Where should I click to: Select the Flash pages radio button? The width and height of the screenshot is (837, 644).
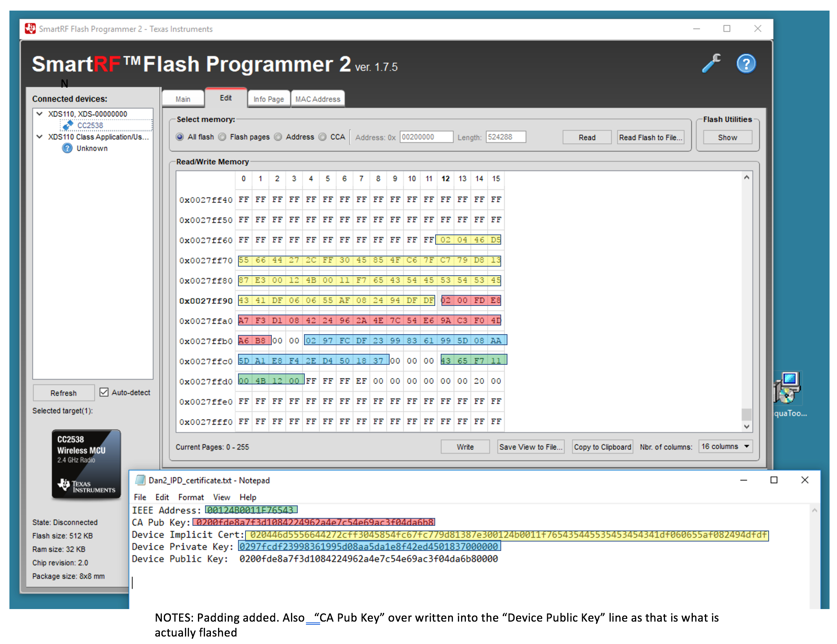pos(222,137)
